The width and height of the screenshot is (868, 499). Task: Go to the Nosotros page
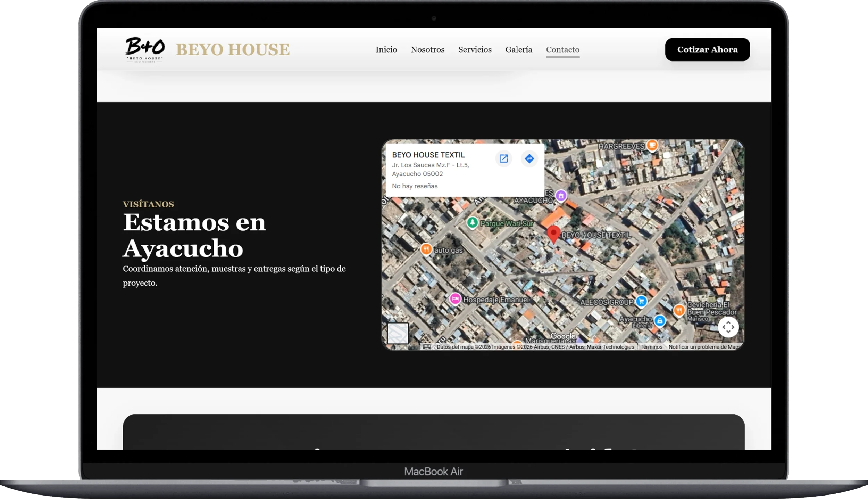coord(427,50)
